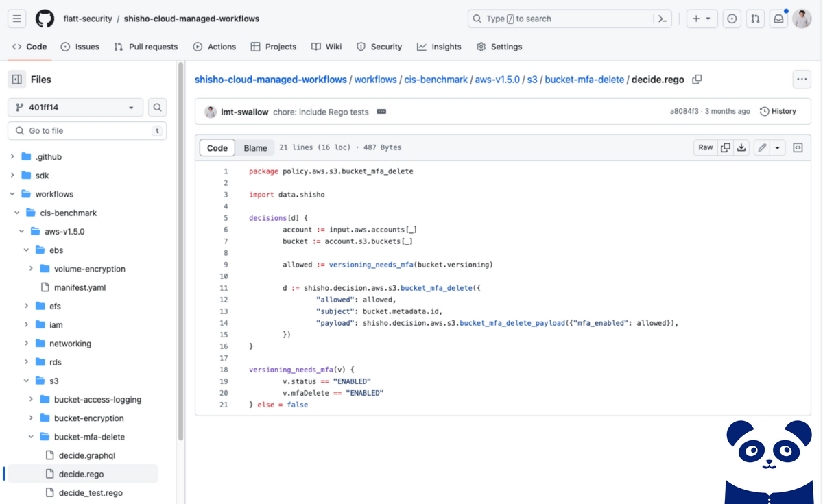Open the lmt-swallow author link
This screenshot has width=823, height=504.
[x=244, y=112]
